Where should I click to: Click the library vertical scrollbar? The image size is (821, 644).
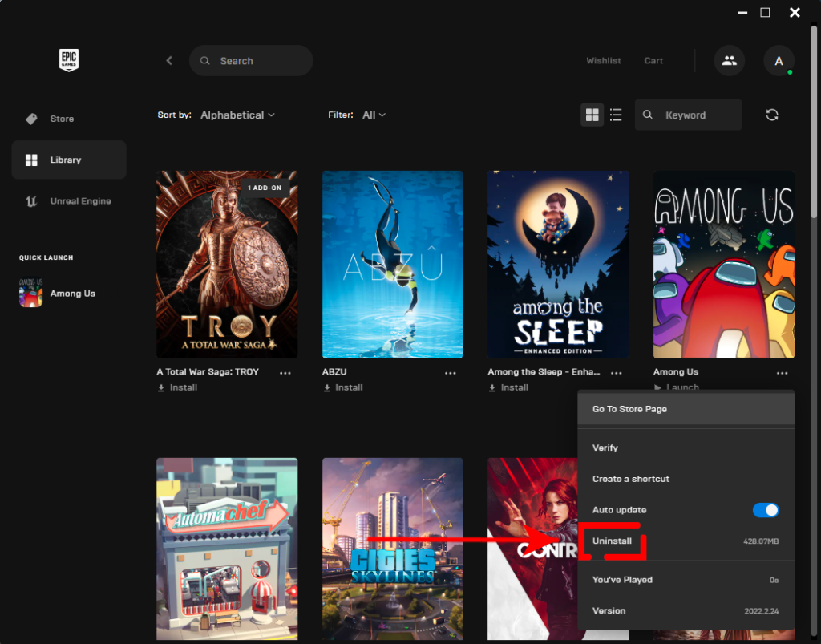click(814, 121)
